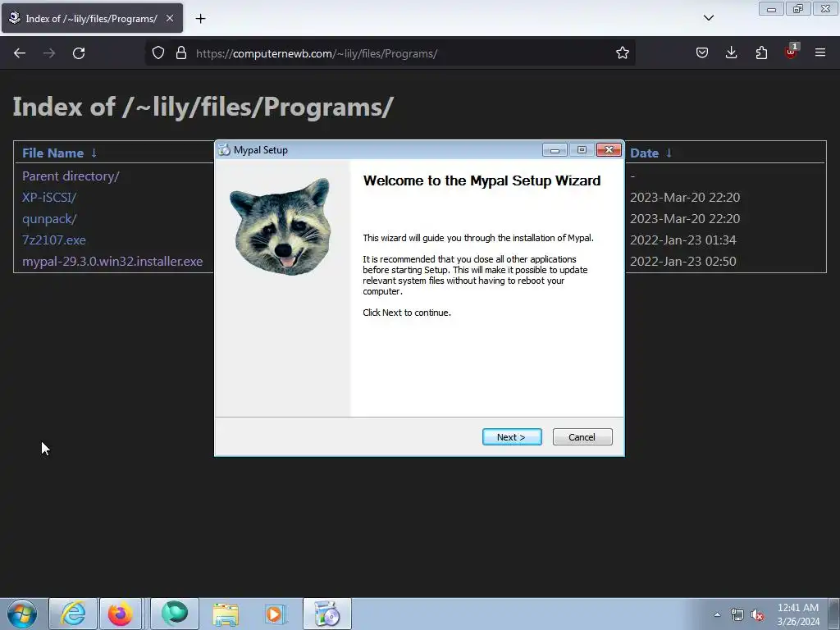Click the 2023-Mar-20 date for XP-iSCSI

(685, 198)
